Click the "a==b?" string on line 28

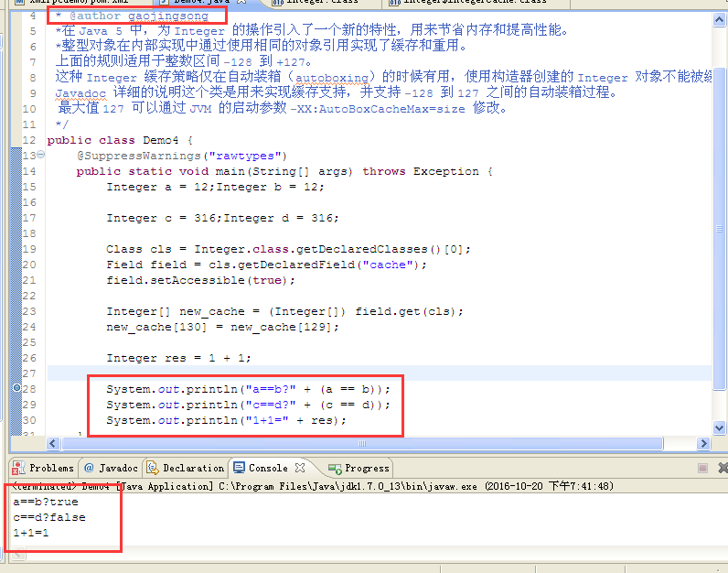[271, 389]
